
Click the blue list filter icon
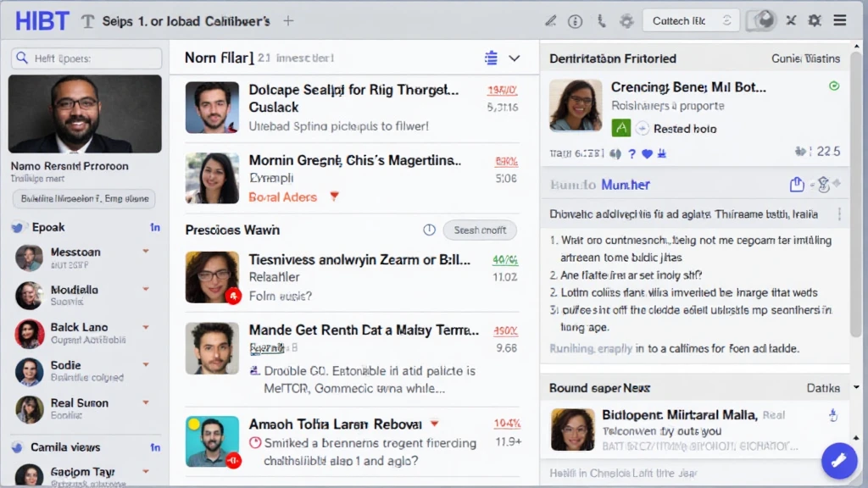tap(491, 58)
